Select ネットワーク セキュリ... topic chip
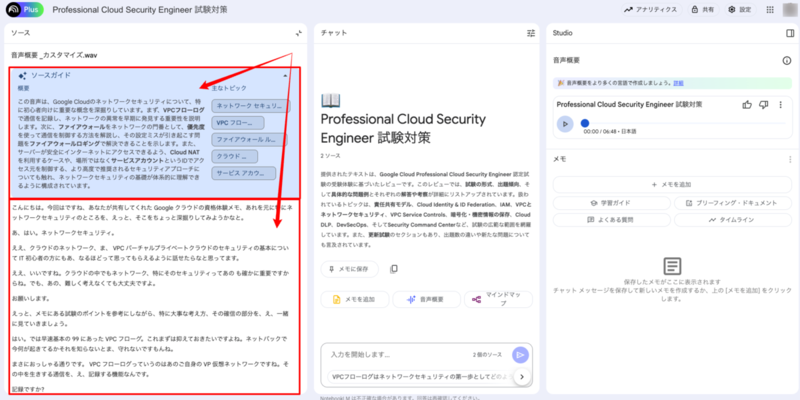 pyautogui.click(x=251, y=106)
